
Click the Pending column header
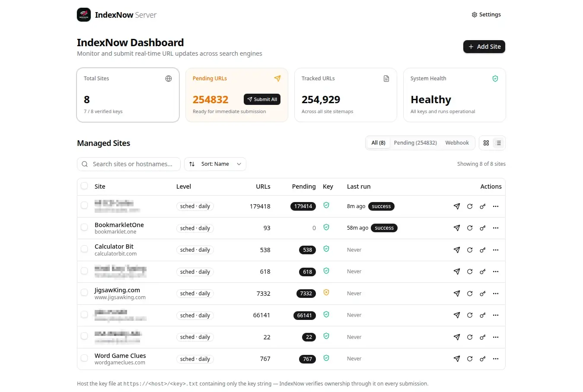point(304,187)
